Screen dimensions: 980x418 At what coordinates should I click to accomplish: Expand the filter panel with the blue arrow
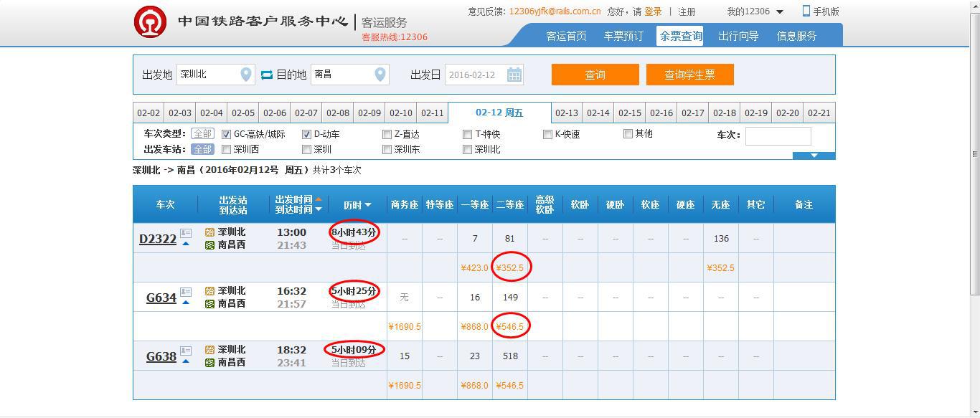pyautogui.click(x=814, y=156)
